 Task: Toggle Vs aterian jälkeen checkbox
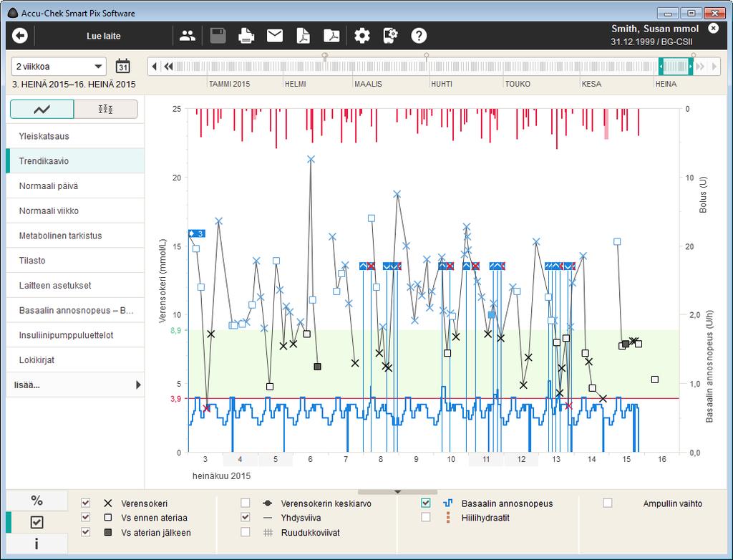click(85, 532)
